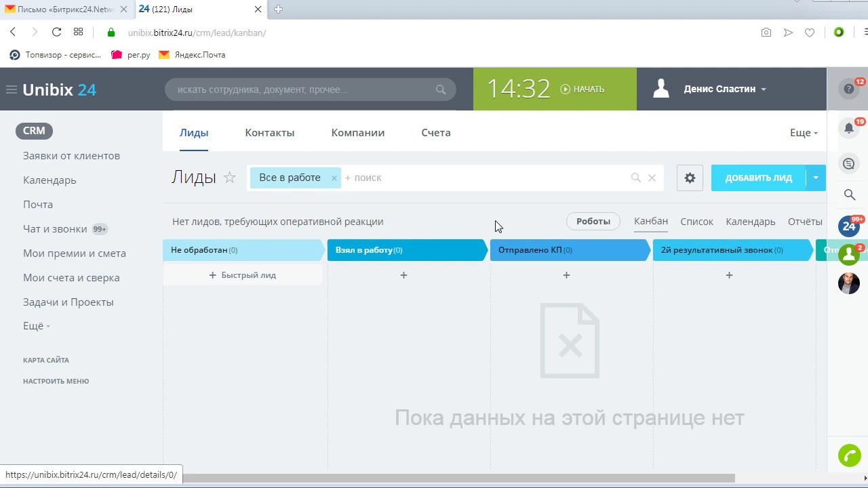Viewport: 868px width, 488px height.
Task: Switch to the Лиды tab
Action: click(x=194, y=133)
